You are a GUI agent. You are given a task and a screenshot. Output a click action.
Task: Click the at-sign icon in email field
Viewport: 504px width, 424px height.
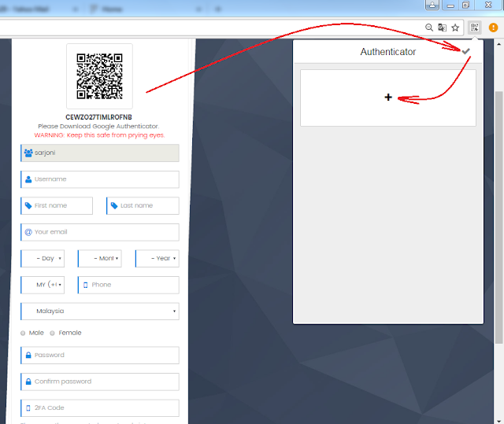pos(28,232)
